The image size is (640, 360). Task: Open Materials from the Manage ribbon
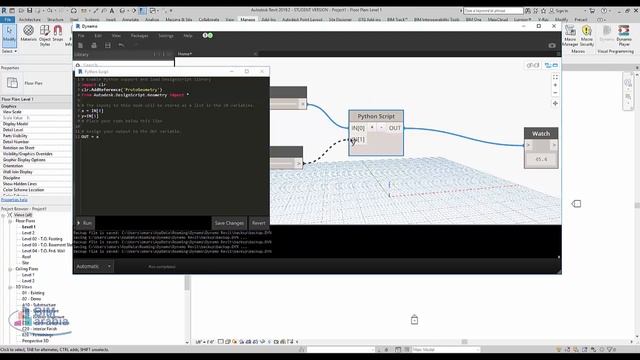28,33
